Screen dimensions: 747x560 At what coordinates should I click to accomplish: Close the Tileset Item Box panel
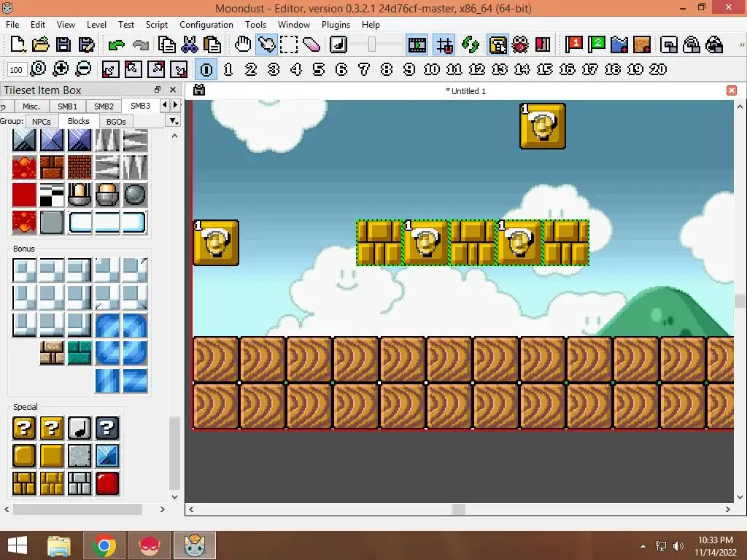pos(173,90)
